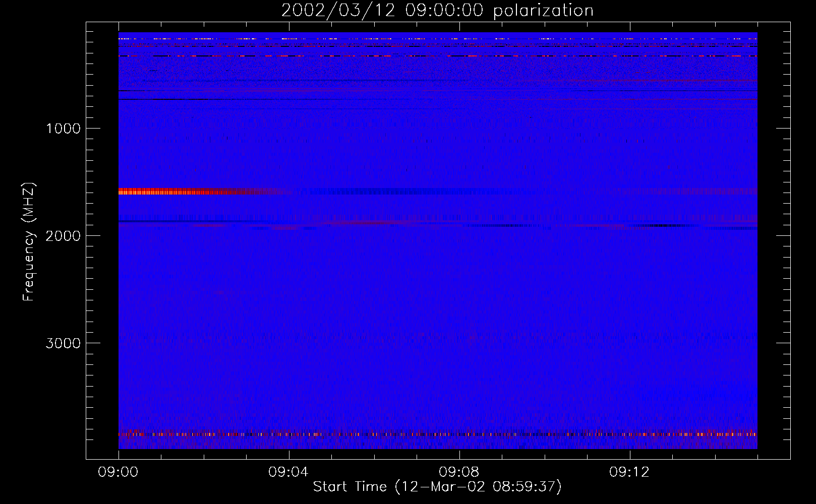This screenshot has width=816, height=504.
Task: Click the 1000 frequency tick label
Action: (x=63, y=129)
